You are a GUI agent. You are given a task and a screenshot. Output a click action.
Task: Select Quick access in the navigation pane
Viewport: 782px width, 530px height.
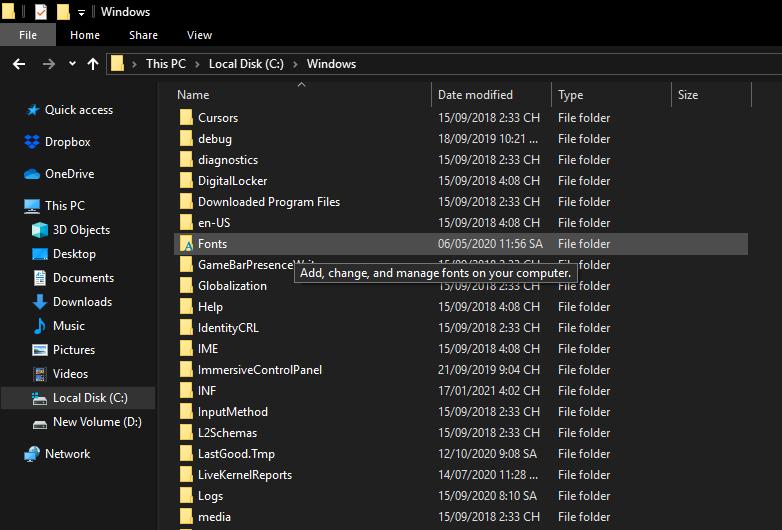pos(79,110)
